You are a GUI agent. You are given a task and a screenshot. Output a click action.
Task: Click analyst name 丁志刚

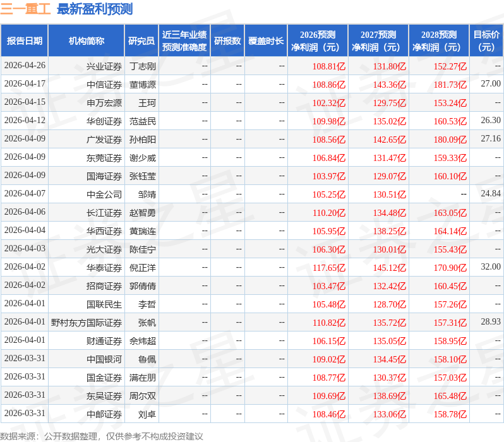143,66
